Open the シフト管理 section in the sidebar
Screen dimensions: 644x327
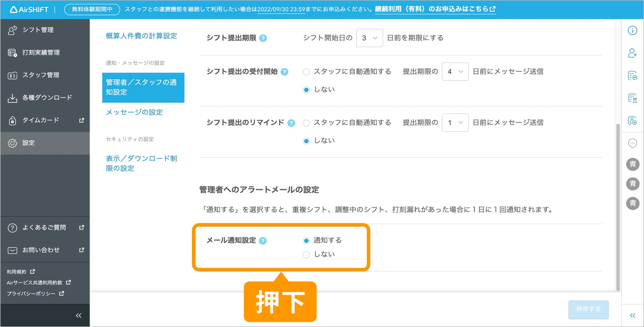(38, 30)
